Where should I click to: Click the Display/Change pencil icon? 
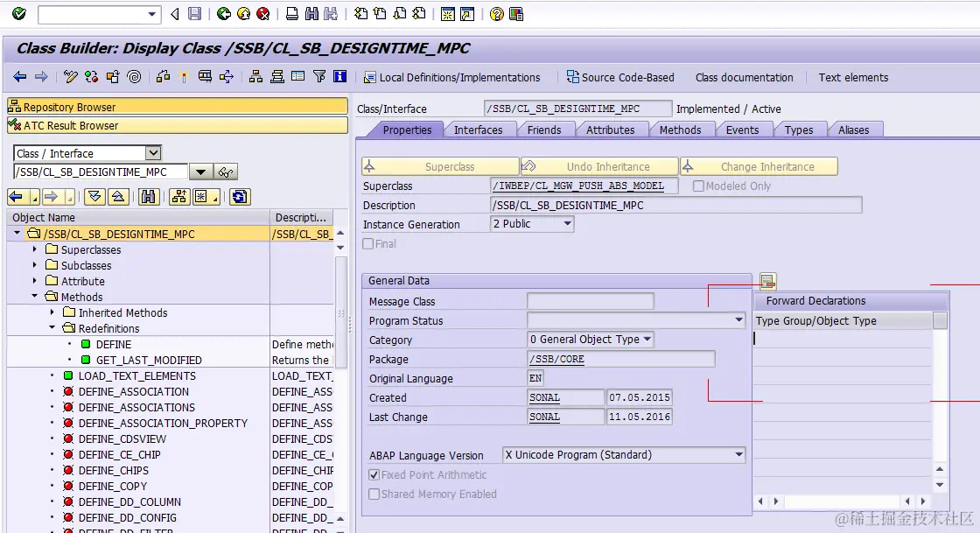coord(71,77)
